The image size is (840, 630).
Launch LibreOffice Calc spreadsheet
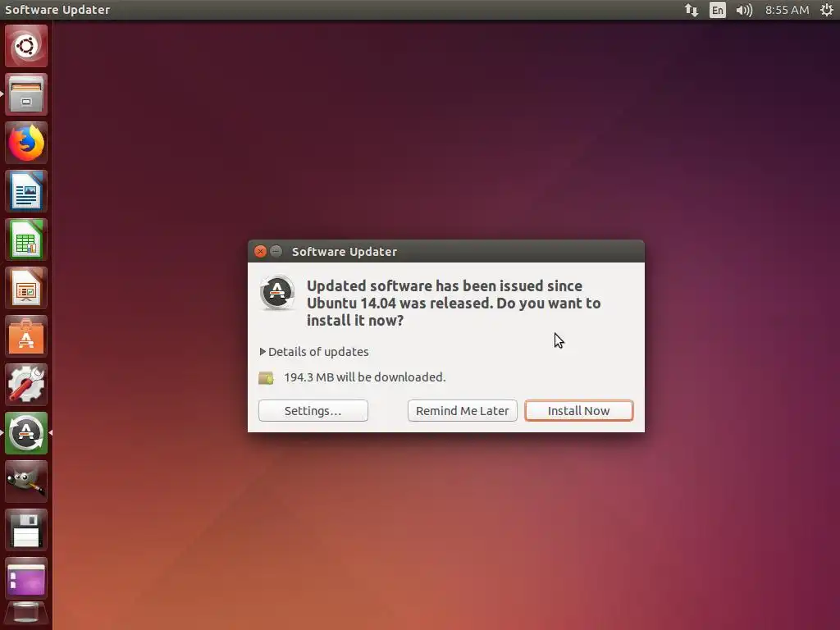click(x=26, y=240)
